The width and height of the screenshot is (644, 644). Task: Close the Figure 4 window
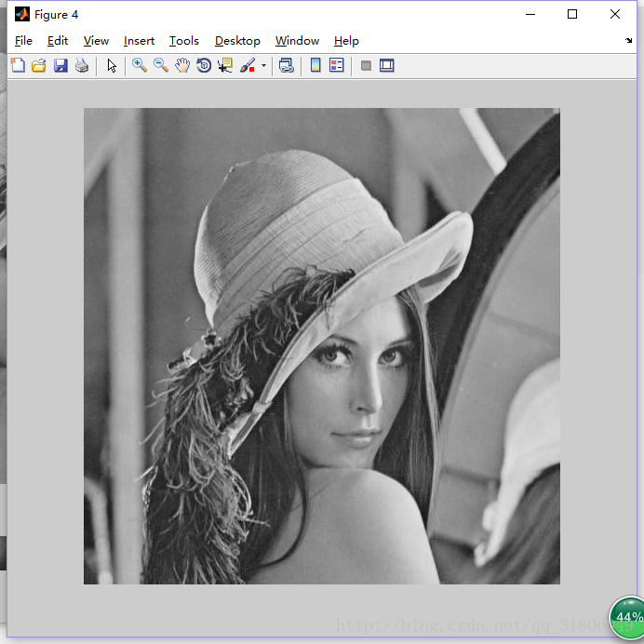(615, 14)
